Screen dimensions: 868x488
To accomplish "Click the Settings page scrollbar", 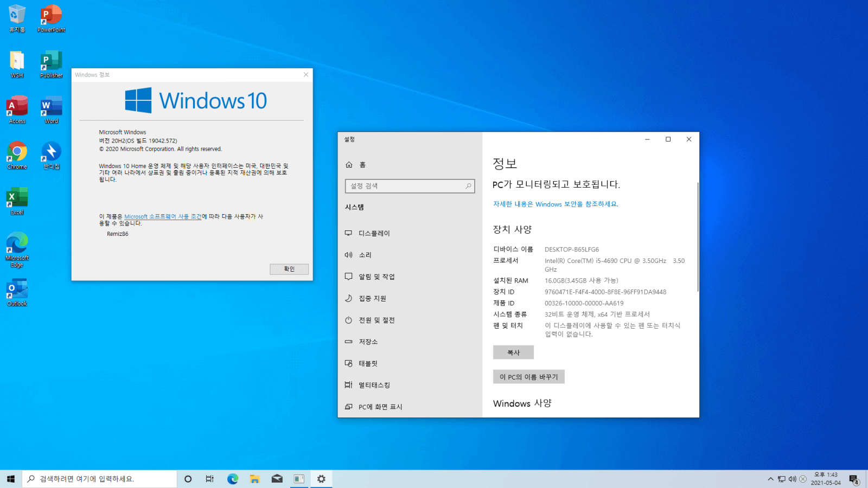I will (697, 237).
